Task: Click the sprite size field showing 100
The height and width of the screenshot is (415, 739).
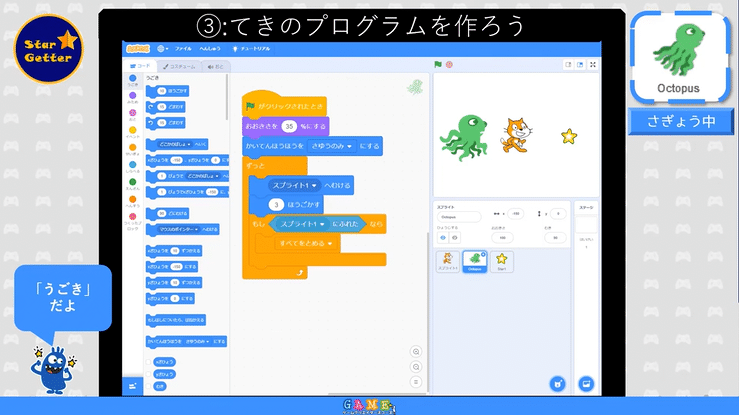Action: (502, 237)
